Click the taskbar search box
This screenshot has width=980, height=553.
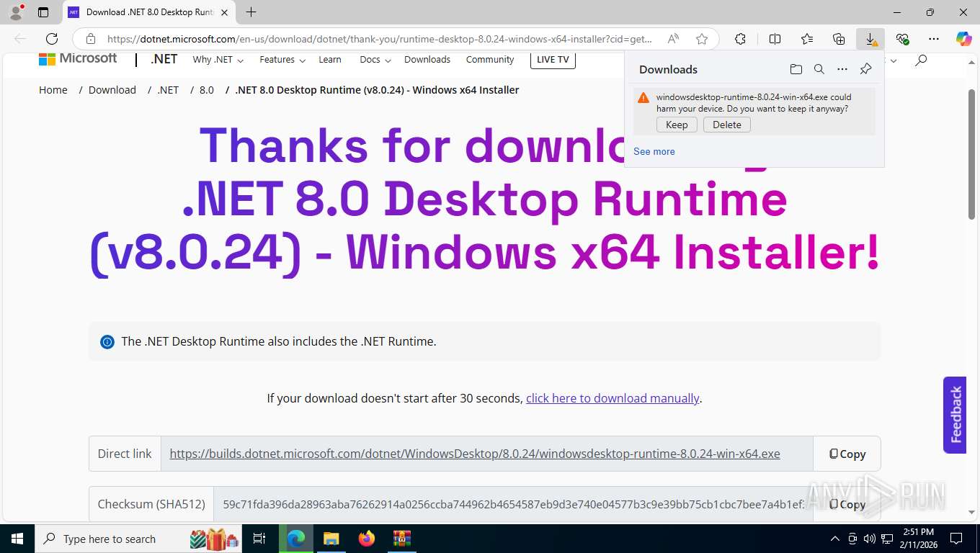tap(138, 539)
